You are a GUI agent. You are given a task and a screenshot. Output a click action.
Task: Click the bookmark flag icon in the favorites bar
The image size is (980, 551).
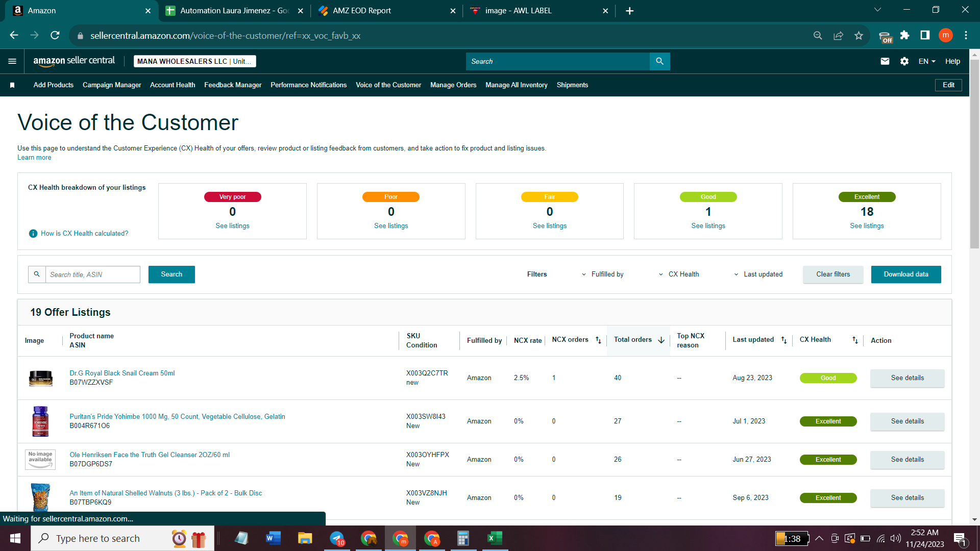pos(12,85)
